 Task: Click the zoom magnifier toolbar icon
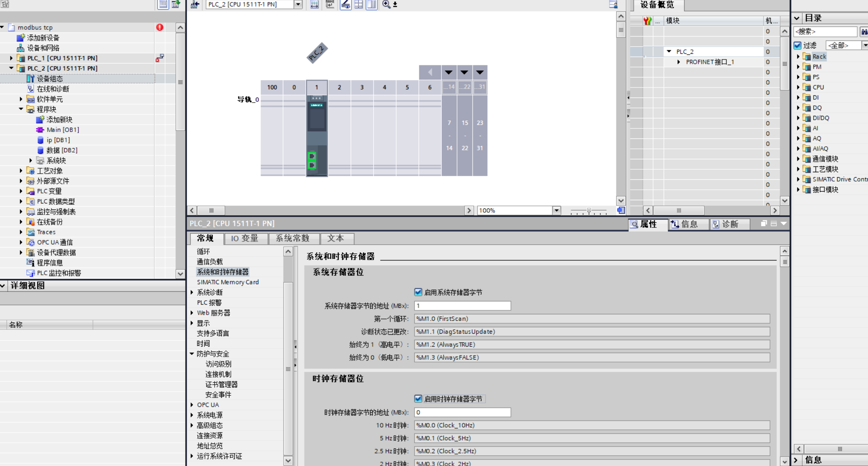(386, 4)
